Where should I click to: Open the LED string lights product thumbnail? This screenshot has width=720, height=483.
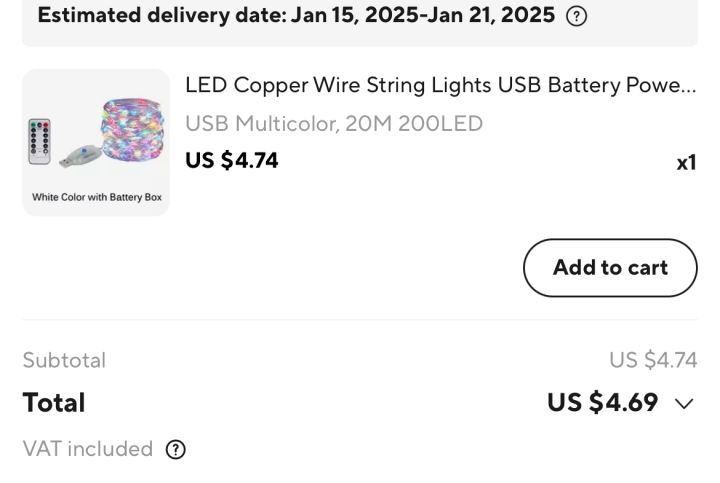[x=96, y=142]
